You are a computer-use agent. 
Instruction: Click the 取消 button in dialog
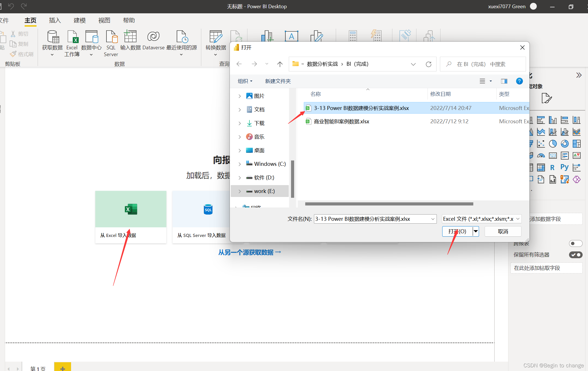pos(503,232)
